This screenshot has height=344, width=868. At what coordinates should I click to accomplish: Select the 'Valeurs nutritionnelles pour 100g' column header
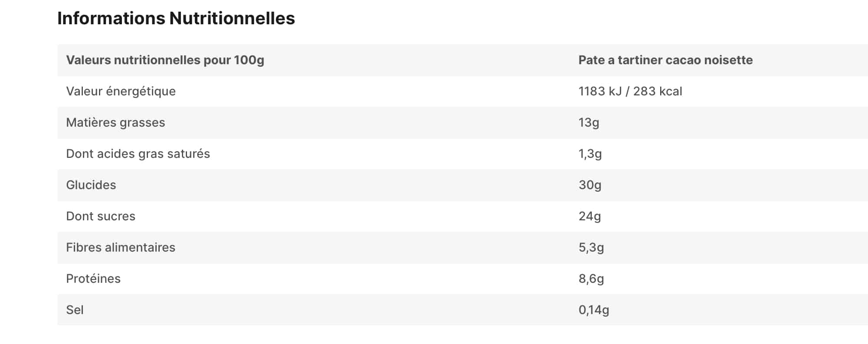[x=165, y=60]
